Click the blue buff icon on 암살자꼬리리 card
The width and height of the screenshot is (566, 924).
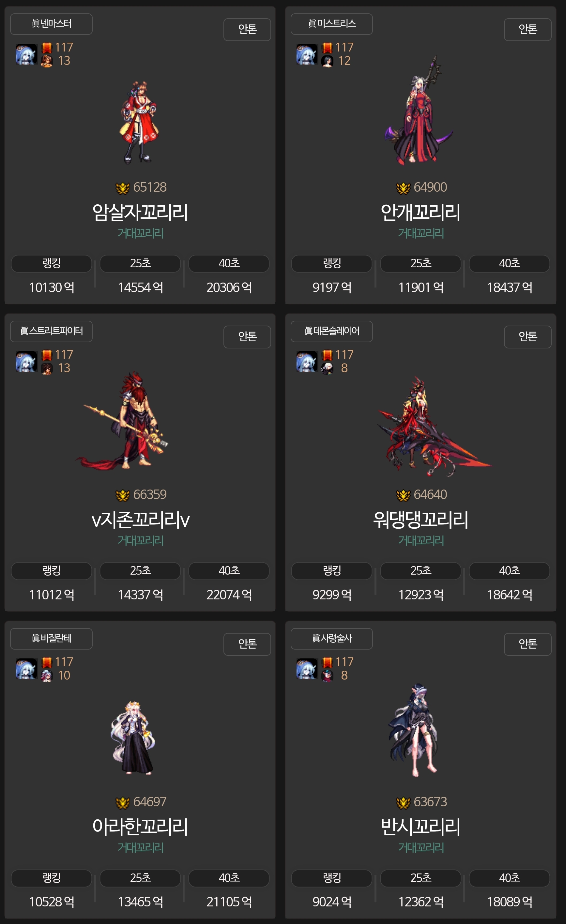point(26,54)
